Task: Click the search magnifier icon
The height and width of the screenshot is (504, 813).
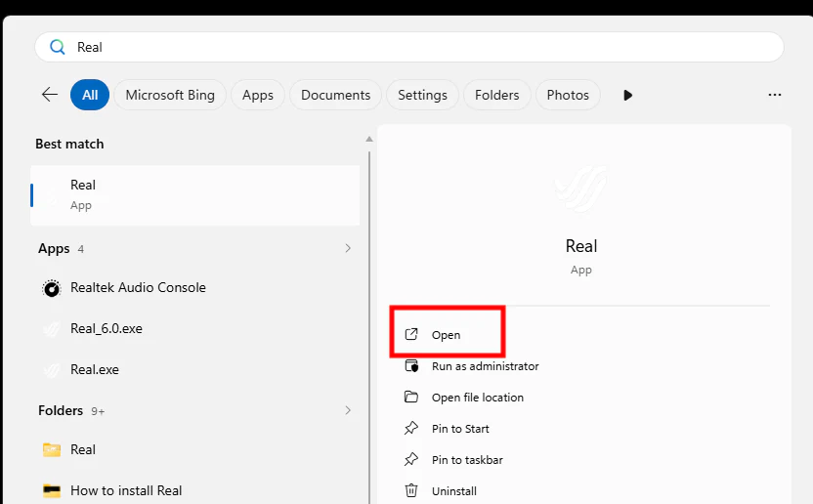Action: pyautogui.click(x=57, y=47)
